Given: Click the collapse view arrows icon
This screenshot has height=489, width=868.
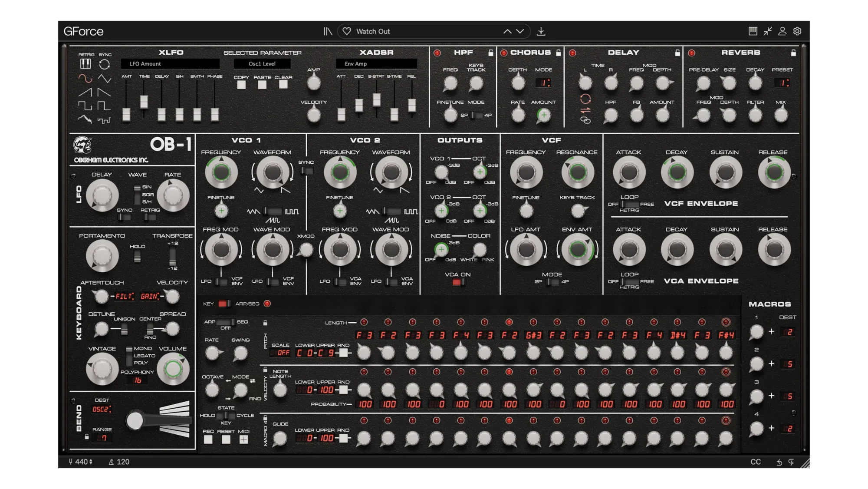Looking at the screenshot, I should (x=768, y=31).
